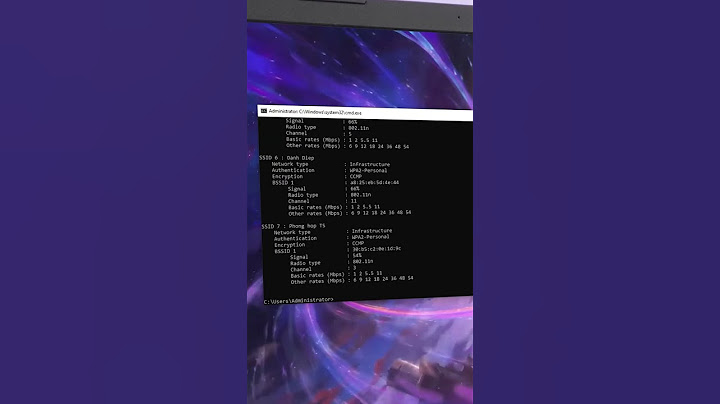Image resolution: width=720 pixels, height=404 pixels.
Task: Click 'Basic rates (Mbps)' label under SSID 6
Action: click(x=315, y=208)
